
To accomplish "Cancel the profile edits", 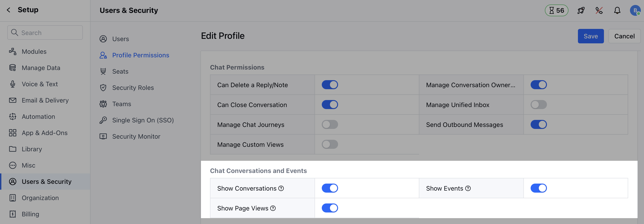I will (x=624, y=36).
